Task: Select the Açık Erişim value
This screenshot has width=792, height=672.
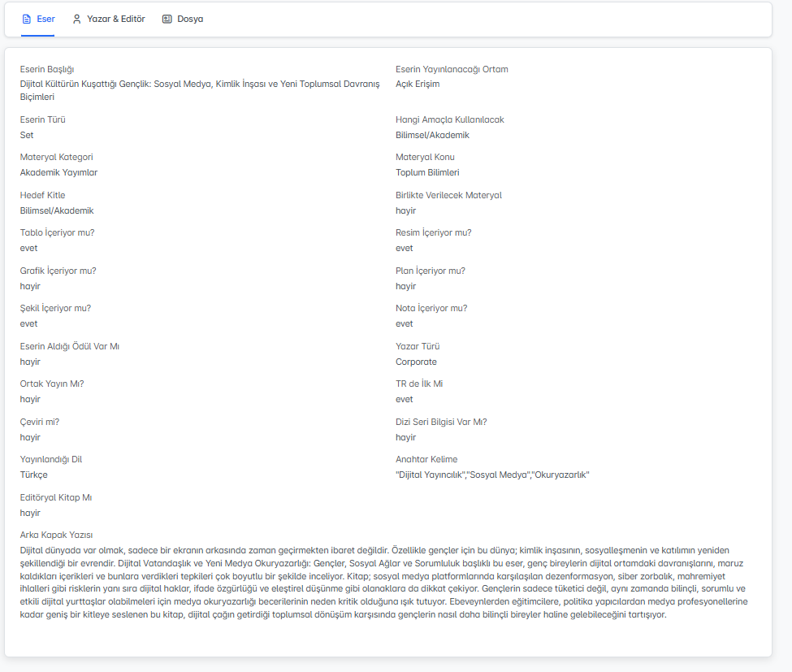Action: (x=418, y=85)
